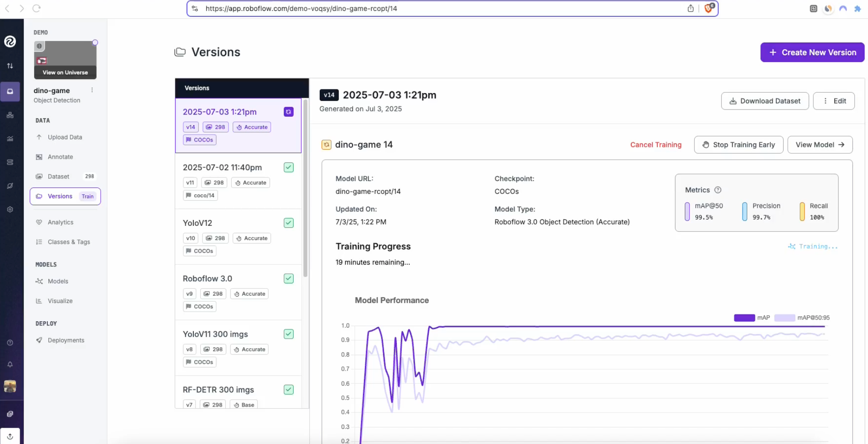Click the dino-game project thumbnail
868x444 pixels.
pos(65,60)
